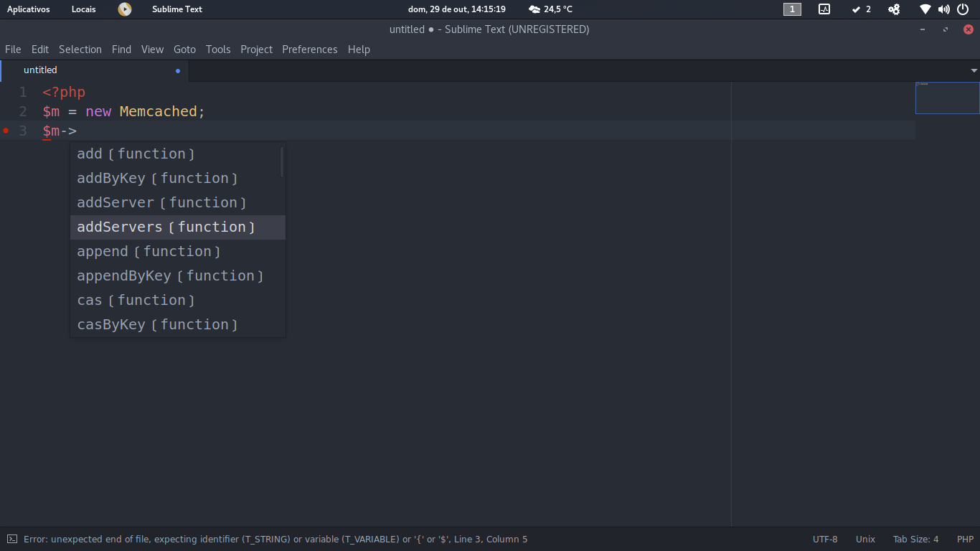The image size is (980, 551).
Task: Open the Wi-Fi network tray icon
Action: 925,9
